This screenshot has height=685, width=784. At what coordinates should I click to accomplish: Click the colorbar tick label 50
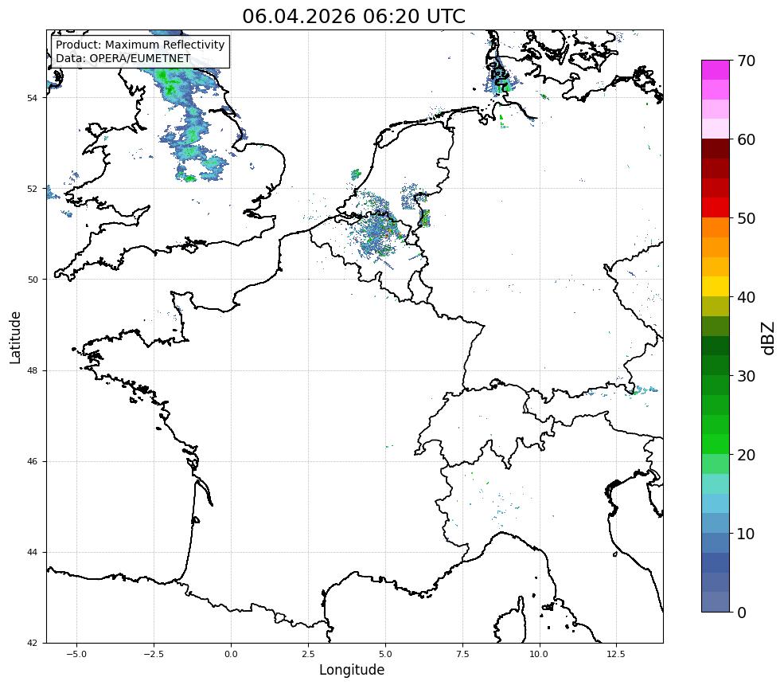coord(746,219)
